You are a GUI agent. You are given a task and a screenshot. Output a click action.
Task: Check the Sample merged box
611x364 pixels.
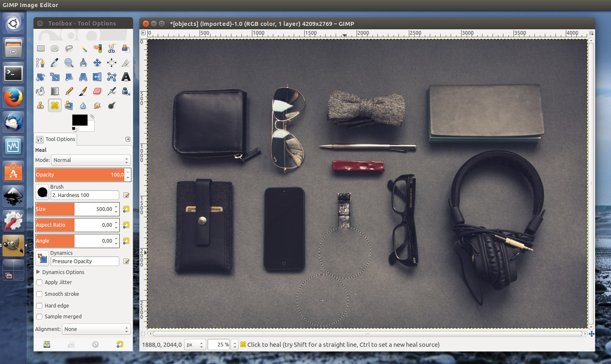(39, 317)
